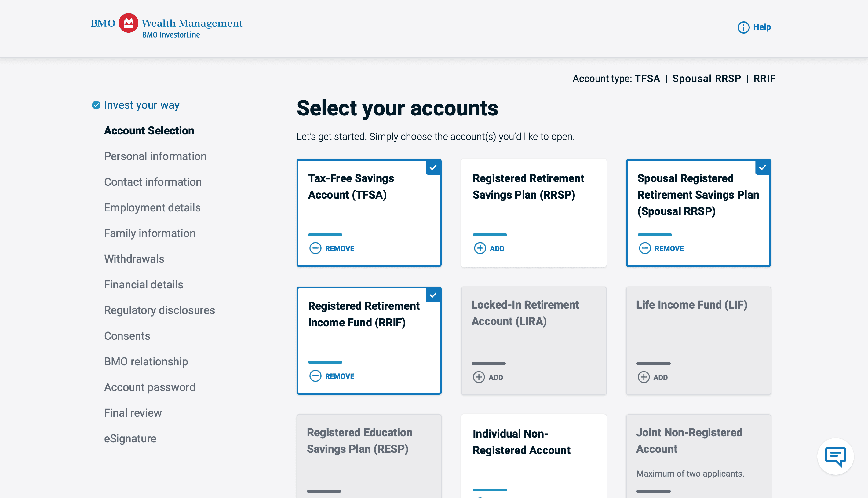Open the Help info icon
This screenshot has height=498, width=868.
tap(743, 27)
